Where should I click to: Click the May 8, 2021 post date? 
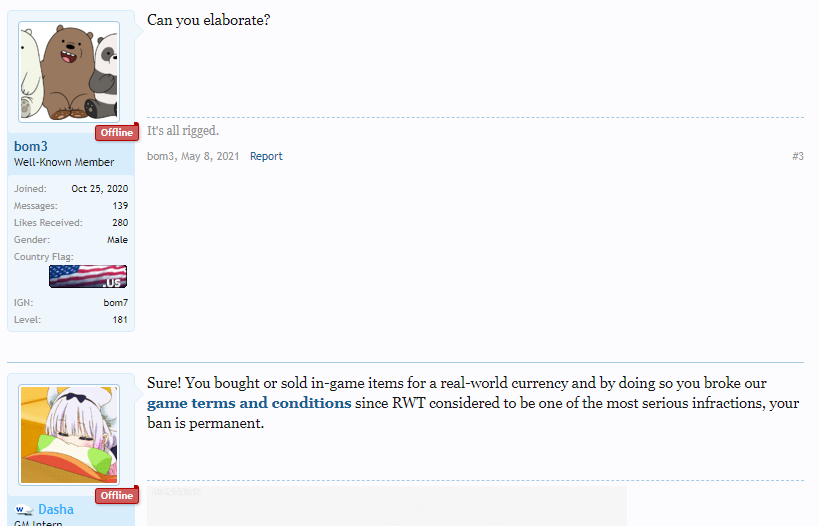210,156
